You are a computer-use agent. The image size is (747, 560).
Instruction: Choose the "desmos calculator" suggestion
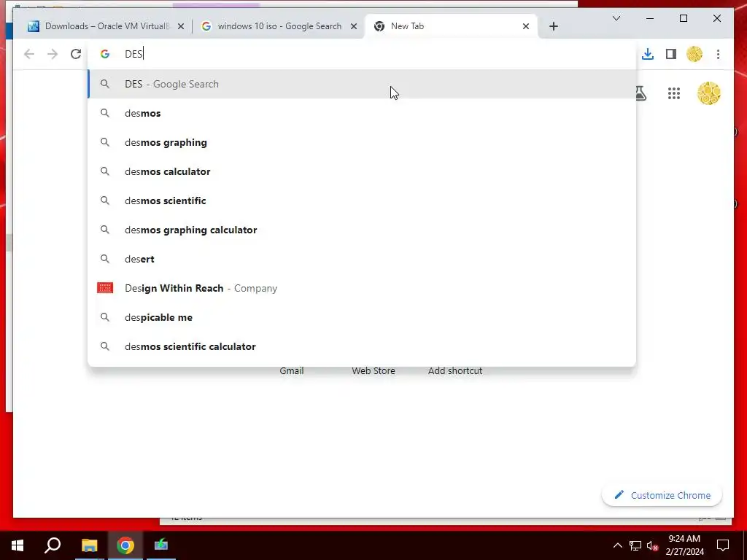(x=362, y=171)
